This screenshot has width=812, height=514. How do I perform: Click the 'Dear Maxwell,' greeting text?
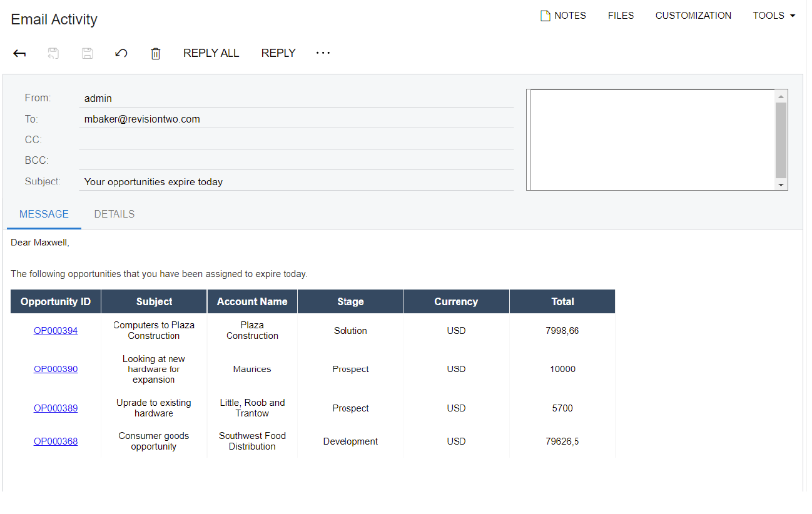tap(40, 243)
